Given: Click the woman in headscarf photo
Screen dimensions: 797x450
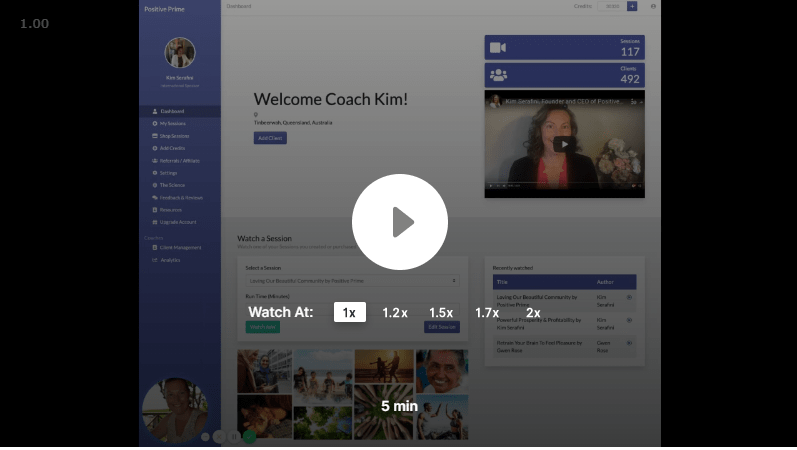Looking at the screenshot, I should [264, 371].
